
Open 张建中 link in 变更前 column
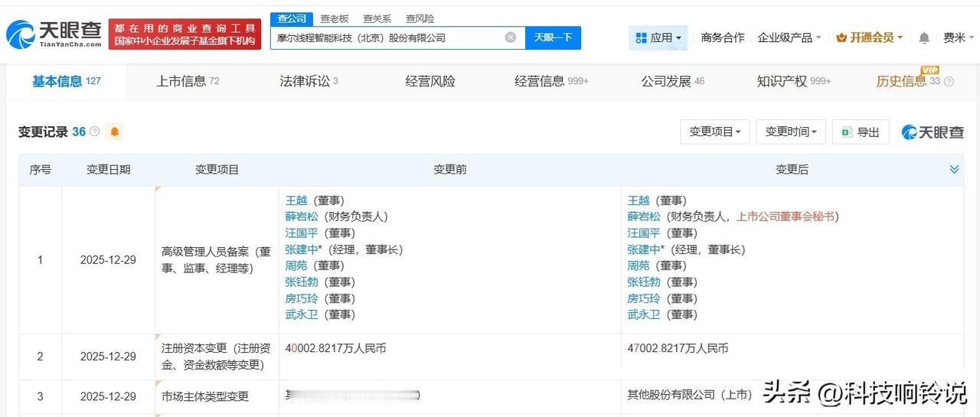(x=301, y=249)
